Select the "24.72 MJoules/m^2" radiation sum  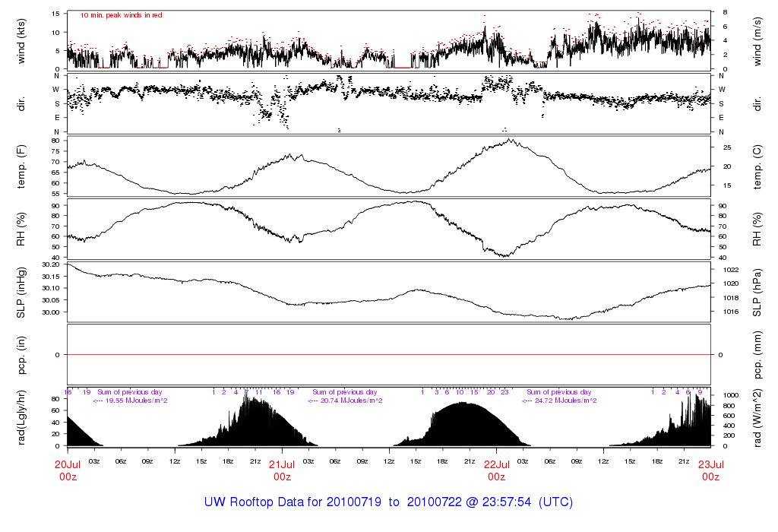565,401
